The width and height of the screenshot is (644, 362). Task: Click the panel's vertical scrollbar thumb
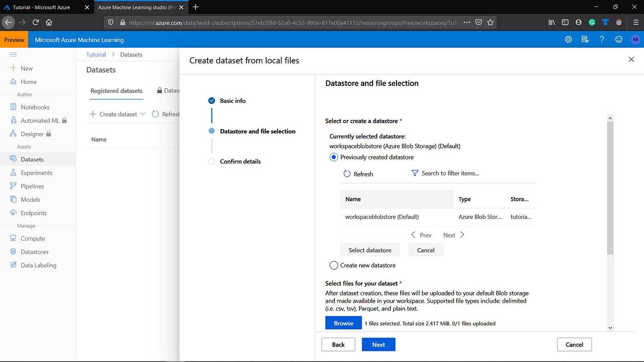coord(610,188)
